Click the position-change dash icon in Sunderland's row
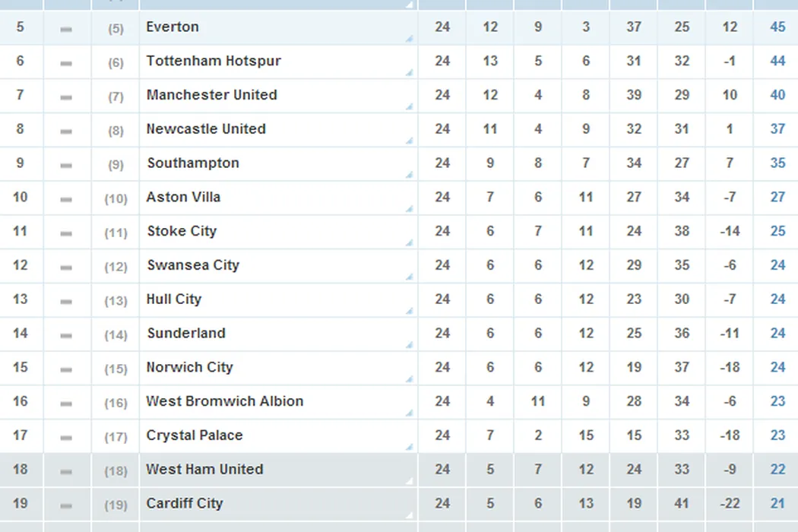The image size is (798, 532). [x=66, y=335]
